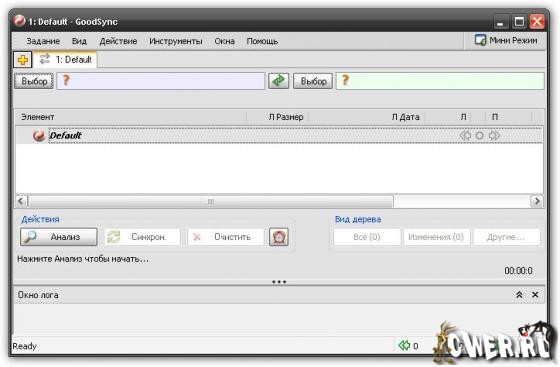This screenshot has width=560, height=367.
Task: Click the horizontal scrollbar left arrow
Action: click(21, 201)
